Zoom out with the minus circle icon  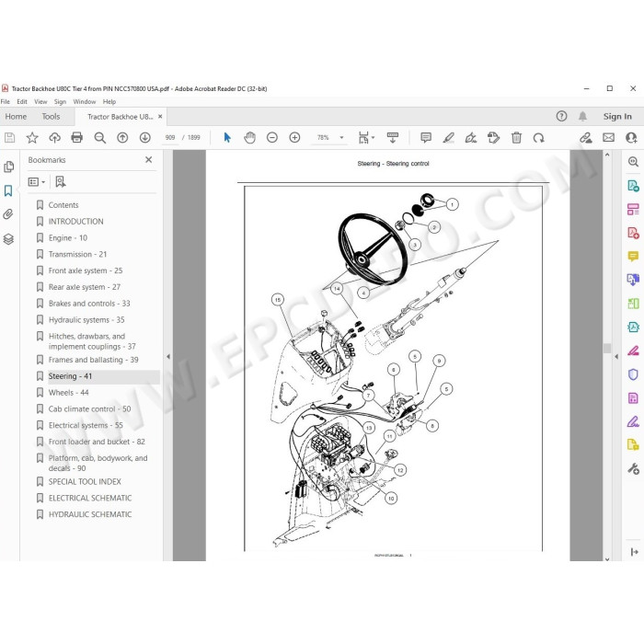[x=272, y=138]
